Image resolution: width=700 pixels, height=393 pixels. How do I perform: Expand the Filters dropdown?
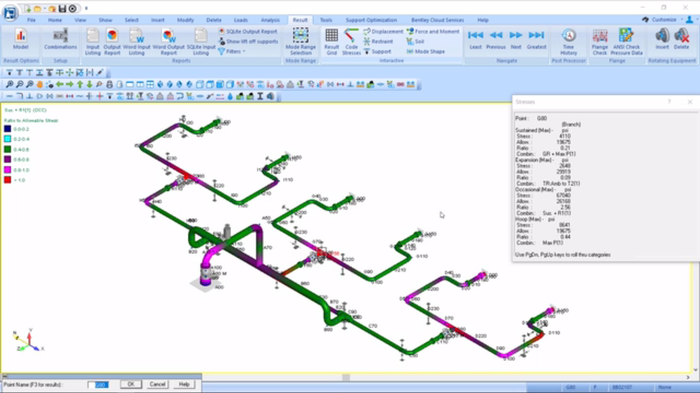(x=232, y=52)
